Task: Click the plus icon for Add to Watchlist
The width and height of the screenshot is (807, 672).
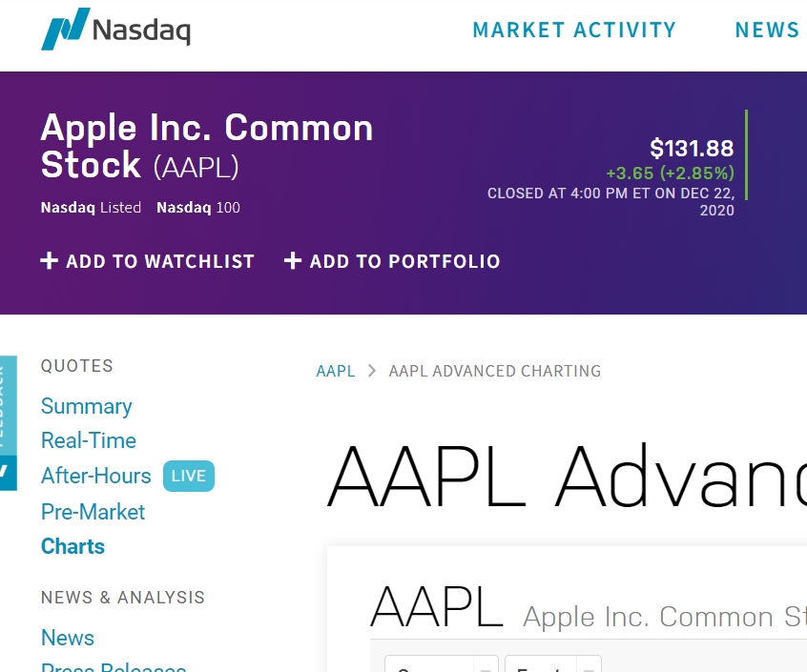Action: point(49,260)
